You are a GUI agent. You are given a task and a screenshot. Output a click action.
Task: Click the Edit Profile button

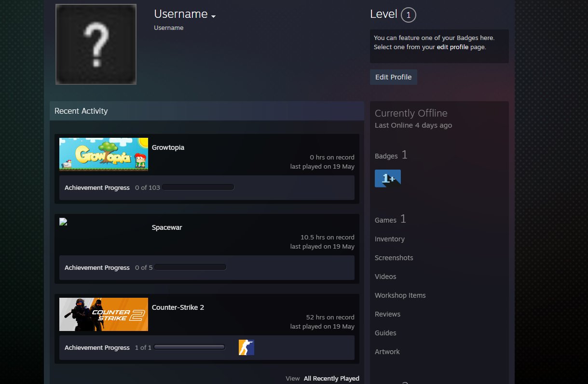(394, 77)
